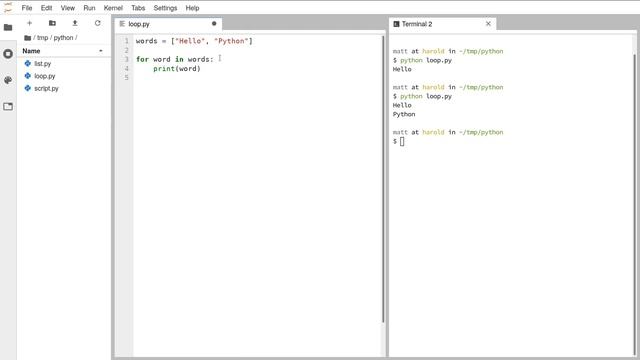The height and width of the screenshot is (360, 640).
Task: Toggle sort direction arrow in Name header
Action: click(100, 51)
